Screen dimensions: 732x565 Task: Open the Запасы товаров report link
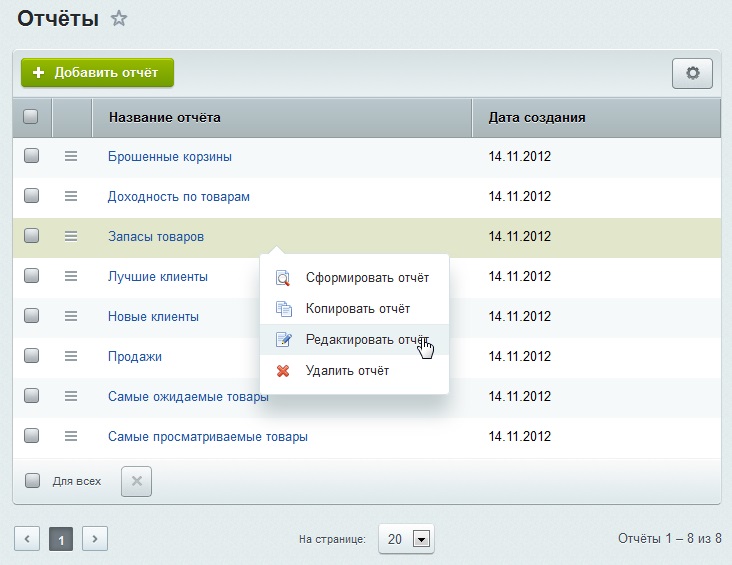pyautogui.click(x=156, y=237)
